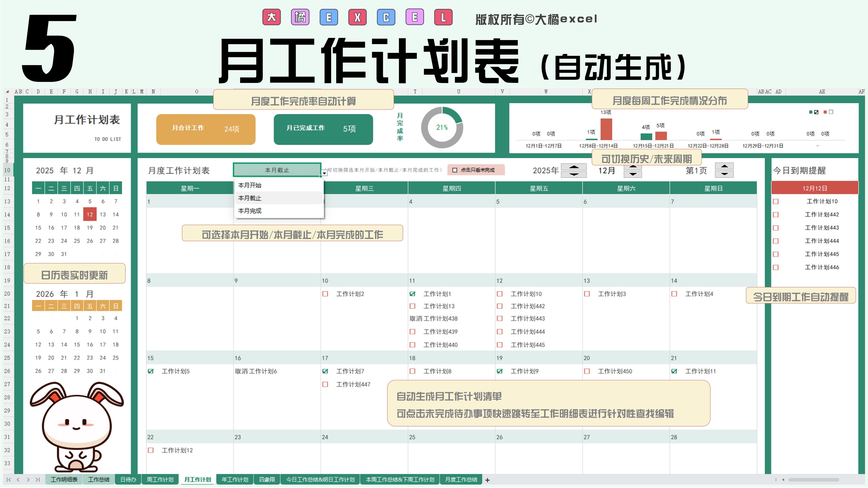Open the dropdown arrow beside 本月截止
868x488 pixels.
point(324,173)
